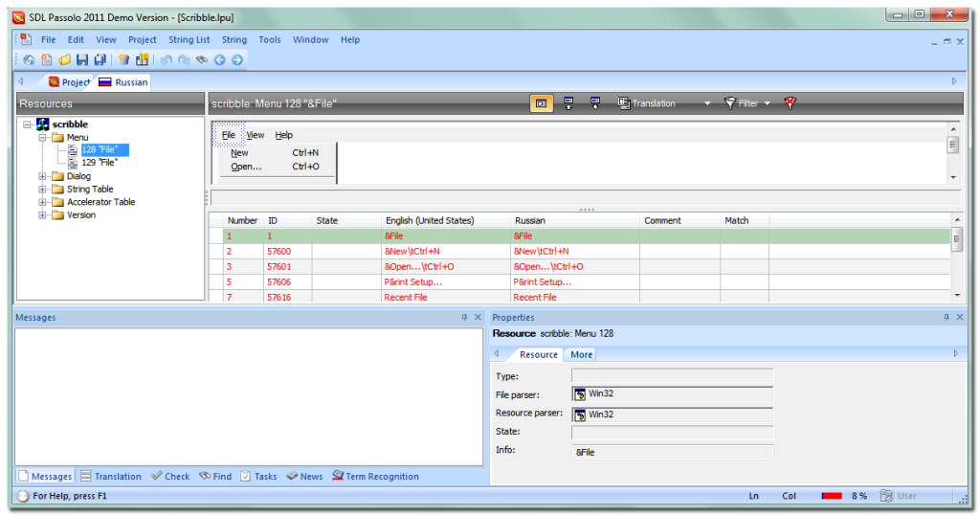Open the News tab at bottom
980x516 pixels.
[305, 477]
